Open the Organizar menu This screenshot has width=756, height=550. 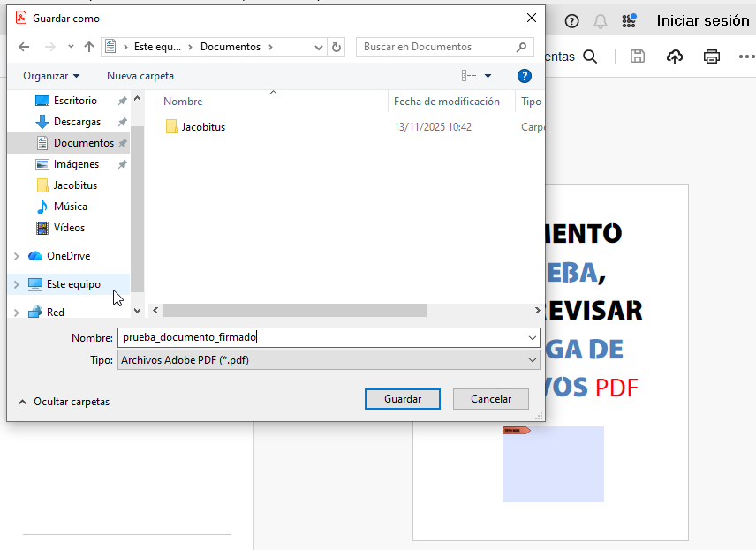tap(51, 76)
